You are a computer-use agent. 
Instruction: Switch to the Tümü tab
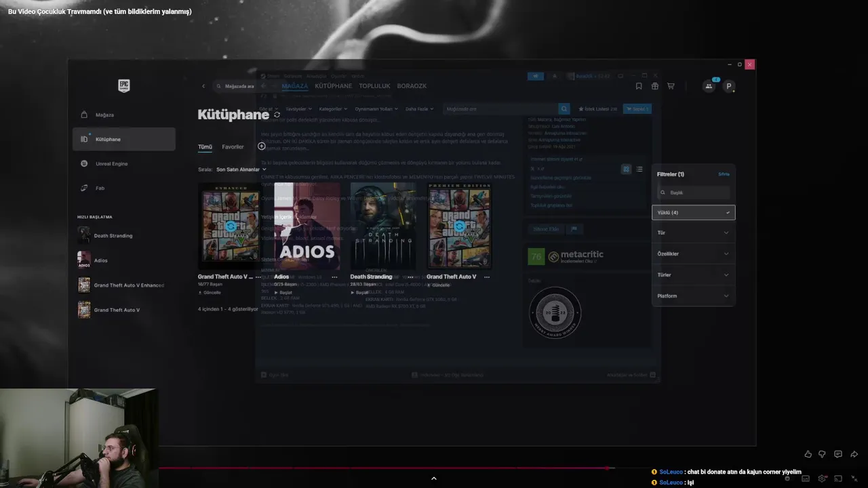[205, 146]
